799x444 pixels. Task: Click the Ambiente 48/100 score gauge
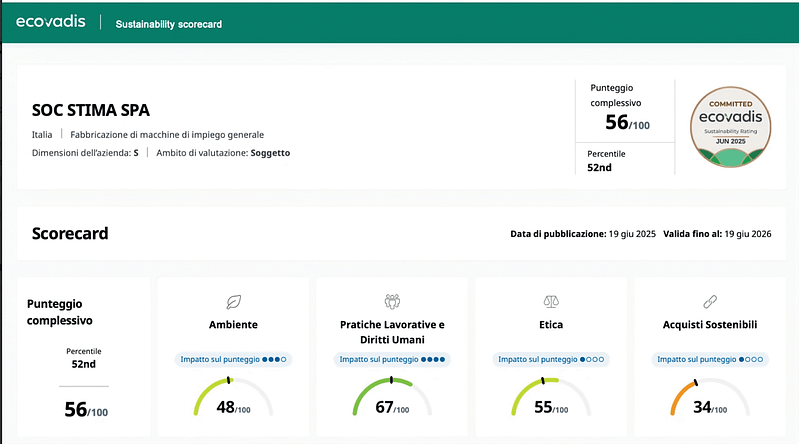[233, 402]
